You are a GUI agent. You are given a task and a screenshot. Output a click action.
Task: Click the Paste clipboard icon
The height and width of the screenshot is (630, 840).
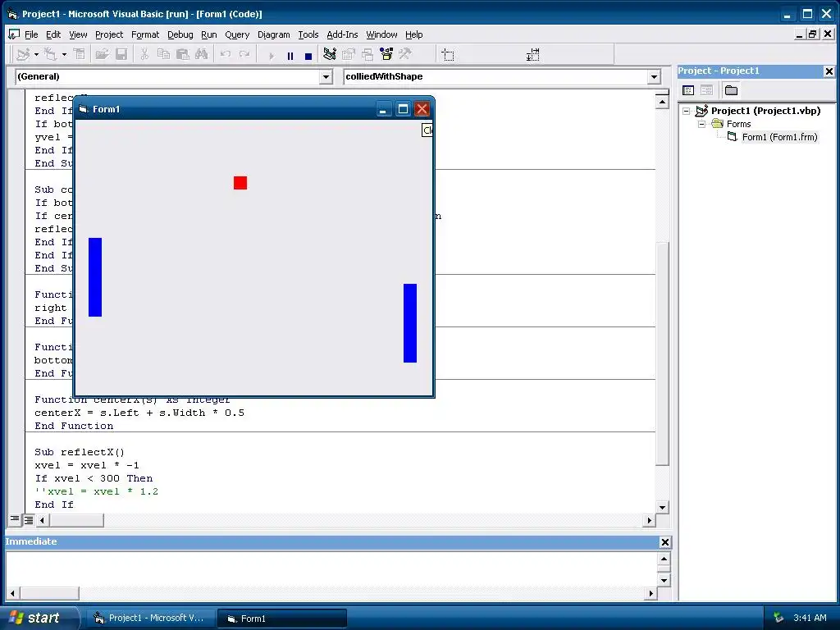point(183,54)
